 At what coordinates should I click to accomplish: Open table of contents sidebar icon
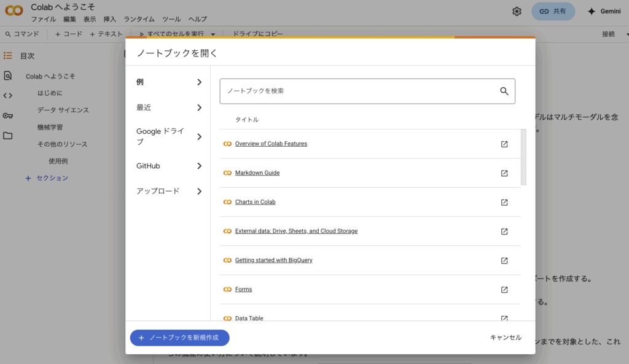7,55
